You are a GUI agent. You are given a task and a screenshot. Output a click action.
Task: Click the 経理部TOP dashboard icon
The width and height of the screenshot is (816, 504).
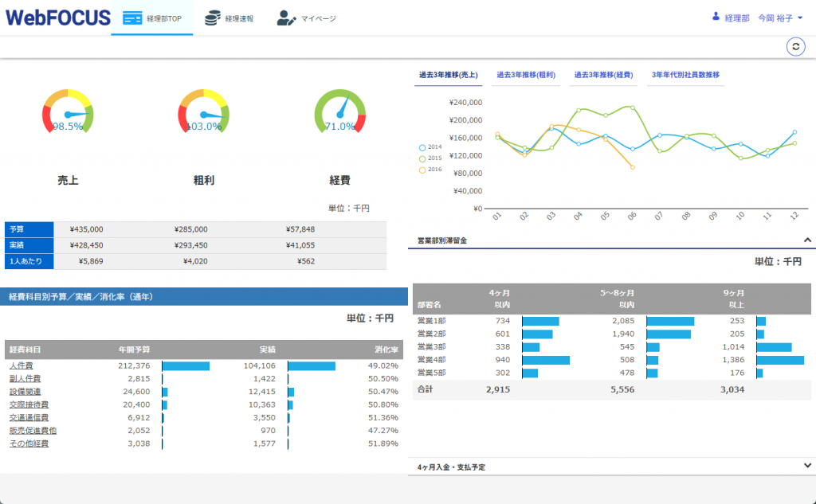point(132,18)
